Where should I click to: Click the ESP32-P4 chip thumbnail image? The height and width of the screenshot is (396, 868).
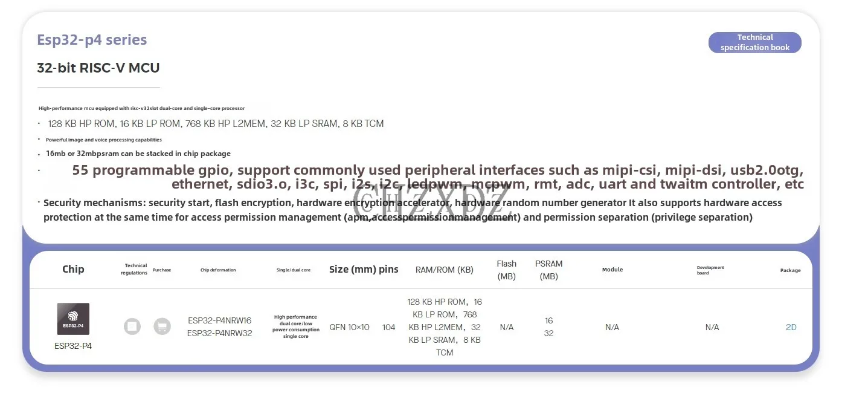click(x=73, y=319)
